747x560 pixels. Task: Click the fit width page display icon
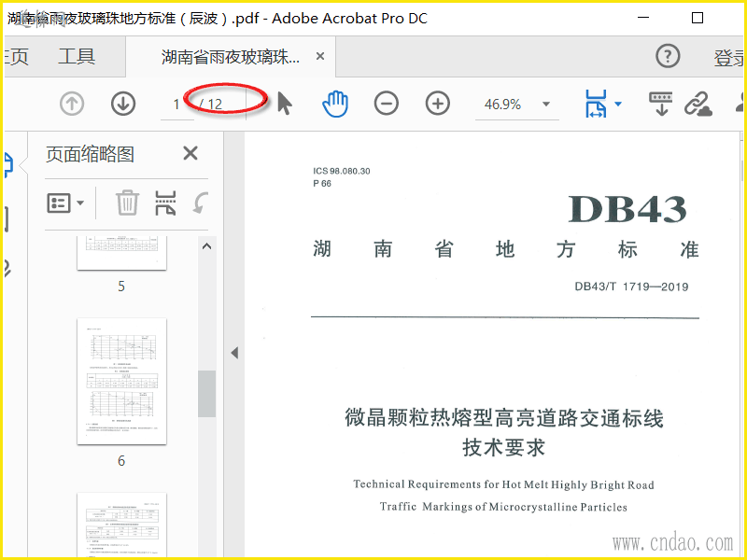click(596, 104)
